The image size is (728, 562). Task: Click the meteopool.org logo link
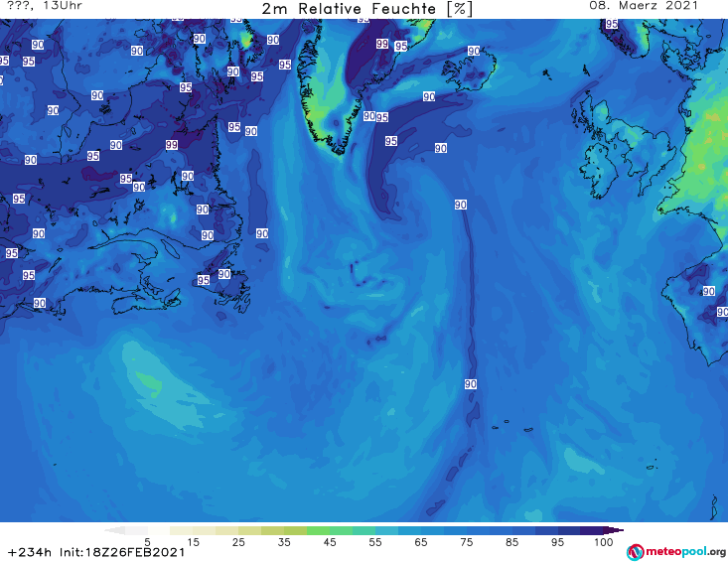(x=676, y=552)
